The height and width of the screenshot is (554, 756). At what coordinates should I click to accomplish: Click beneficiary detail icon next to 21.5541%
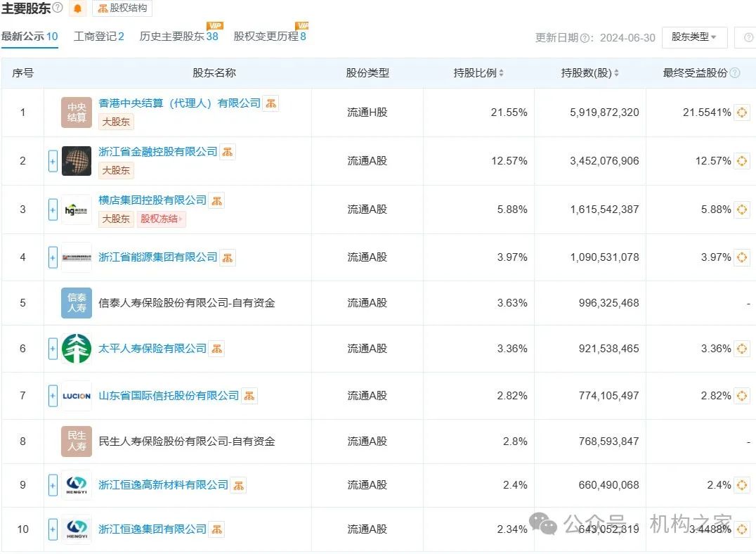pos(741,112)
